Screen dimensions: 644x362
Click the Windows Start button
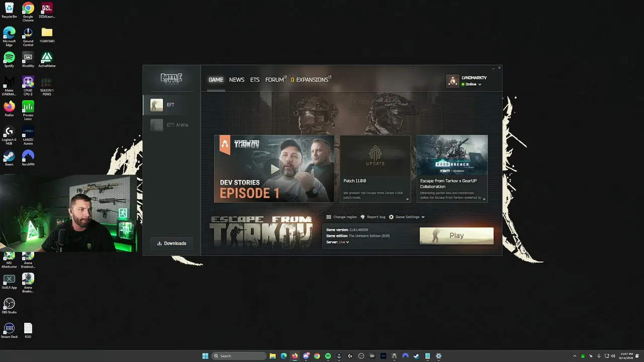[x=205, y=356]
